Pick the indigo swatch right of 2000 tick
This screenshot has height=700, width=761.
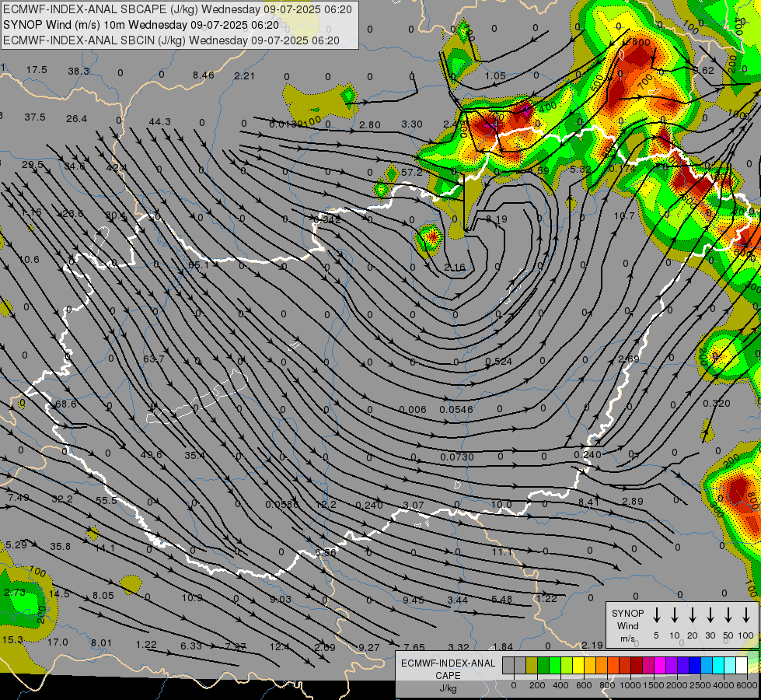[x=683, y=666]
